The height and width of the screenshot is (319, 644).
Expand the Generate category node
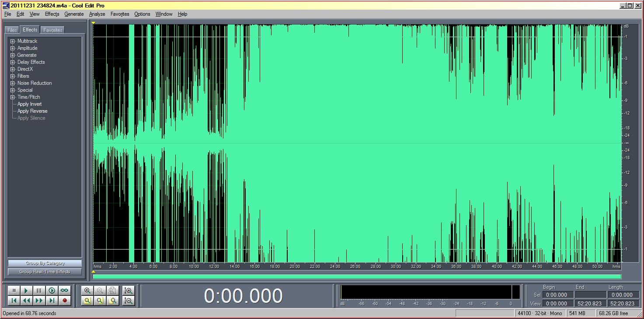(x=13, y=55)
